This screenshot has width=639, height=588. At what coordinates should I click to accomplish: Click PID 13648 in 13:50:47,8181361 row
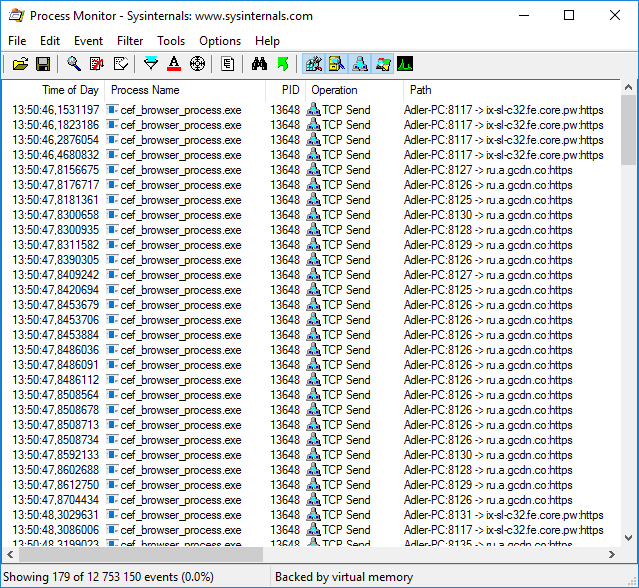[x=285, y=200]
